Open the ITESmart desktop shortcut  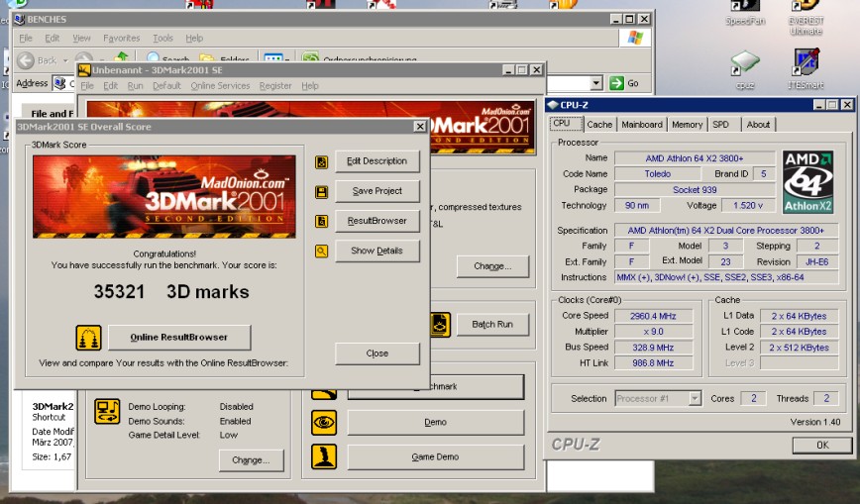coord(806,69)
